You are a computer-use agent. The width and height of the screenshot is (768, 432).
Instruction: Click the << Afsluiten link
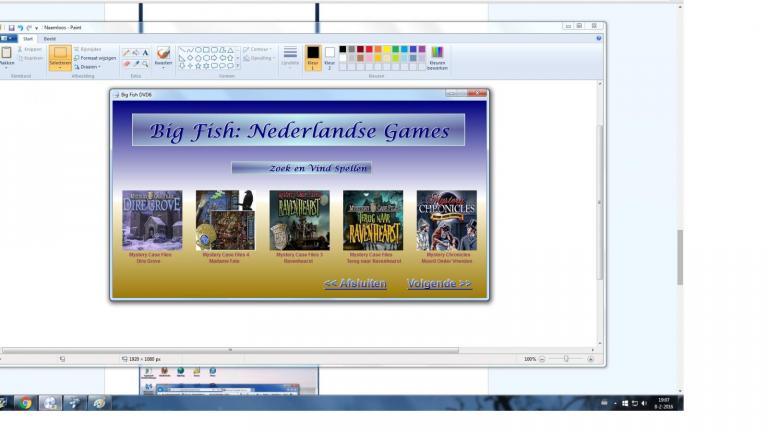(x=355, y=284)
